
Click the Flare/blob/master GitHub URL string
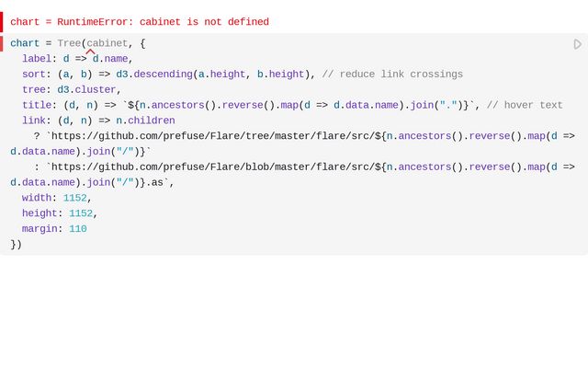pyautogui.click(x=211, y=167)
